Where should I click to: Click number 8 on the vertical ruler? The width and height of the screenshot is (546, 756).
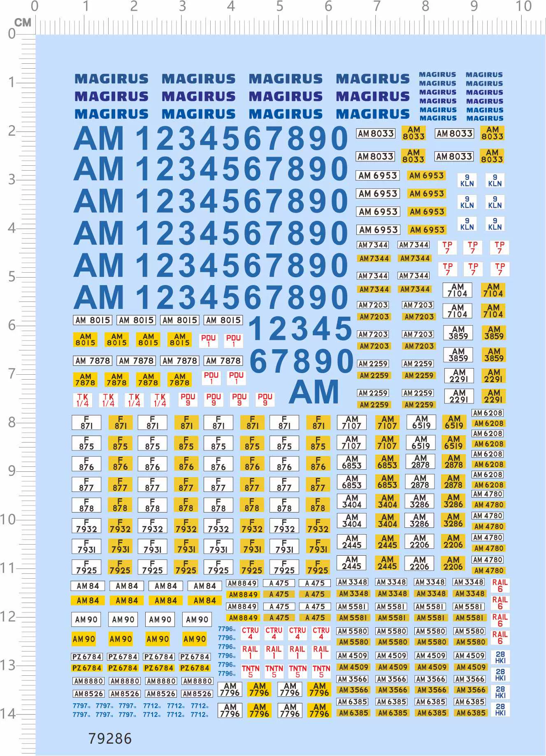pyautogui.click(x=12, y=422)
